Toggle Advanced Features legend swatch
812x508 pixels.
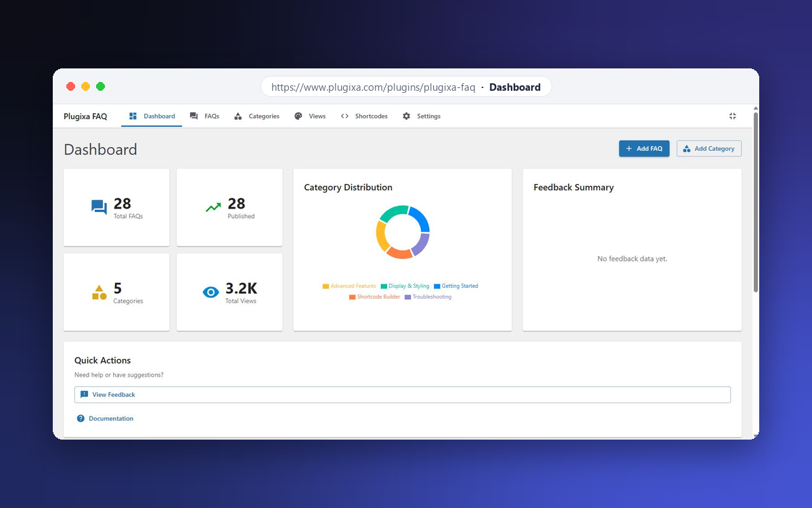pyautogui.click(x=325, y=287)
